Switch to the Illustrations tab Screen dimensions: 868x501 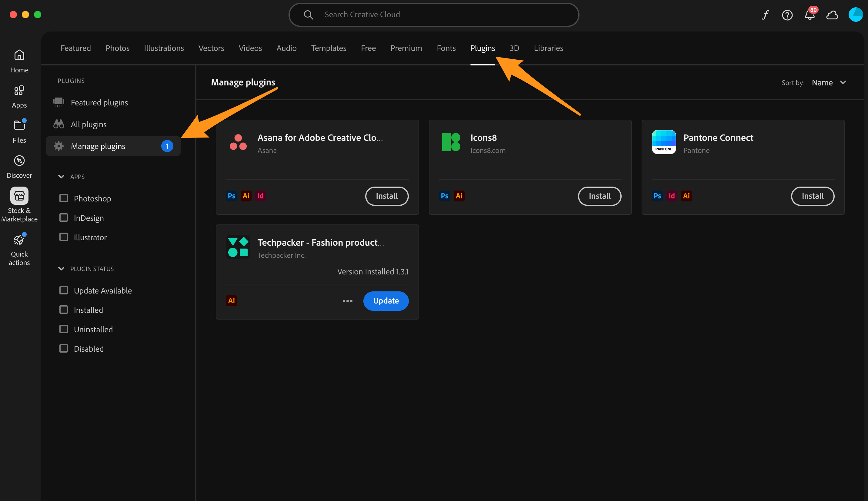click(x=164, y=48)
